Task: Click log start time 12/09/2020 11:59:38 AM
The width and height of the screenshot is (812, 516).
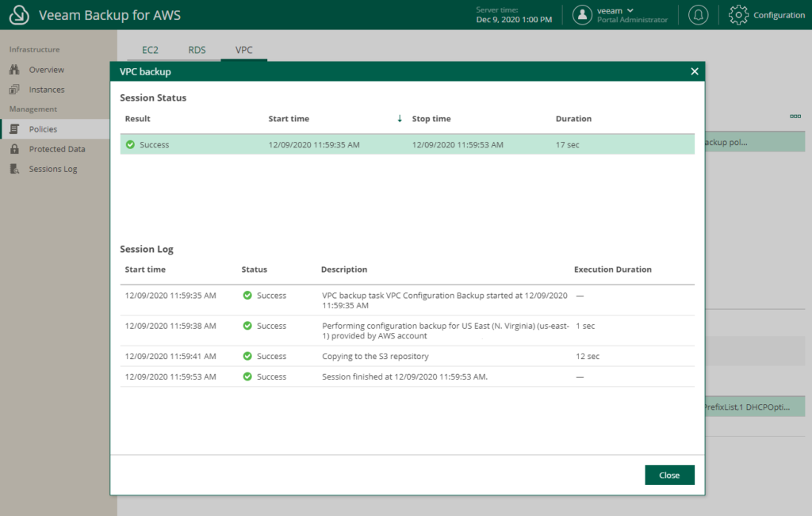Action: (170, 326)
